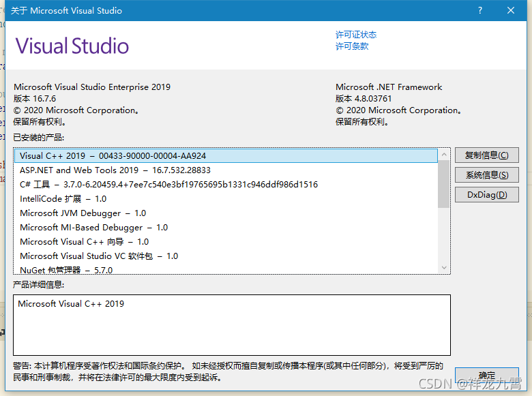This screenshot has height=396, width=532.
Task: Click the help question mark icon
Action: point(479,10)
